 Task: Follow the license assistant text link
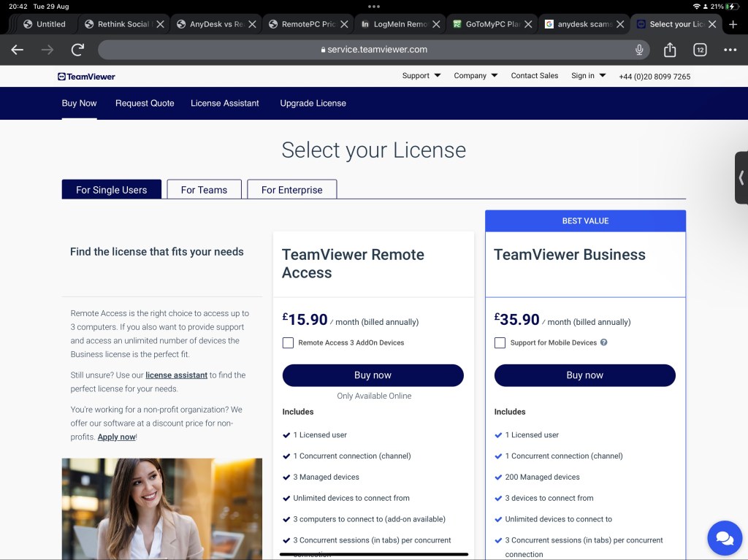point(177,375)
